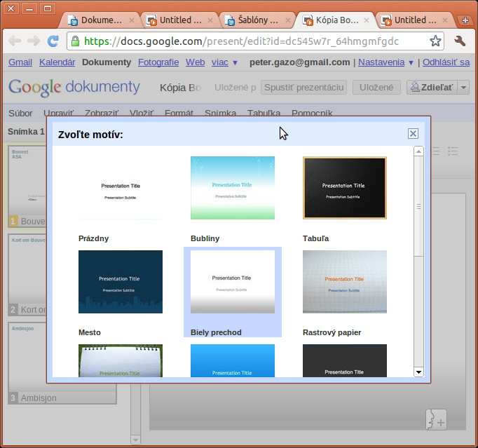Click the speaker notes icon
Screen dimensions: 478x448
coord(436,420)
